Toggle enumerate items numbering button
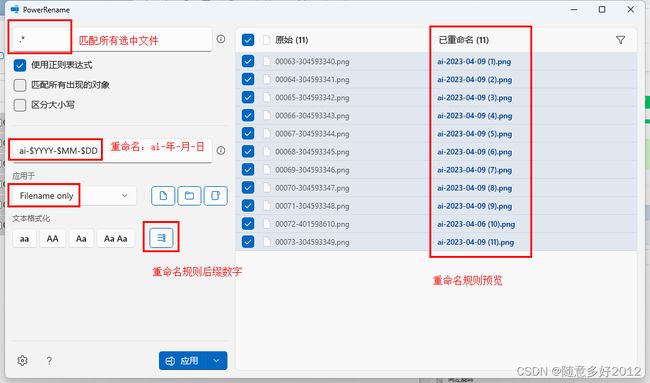 tap(161, 238)
